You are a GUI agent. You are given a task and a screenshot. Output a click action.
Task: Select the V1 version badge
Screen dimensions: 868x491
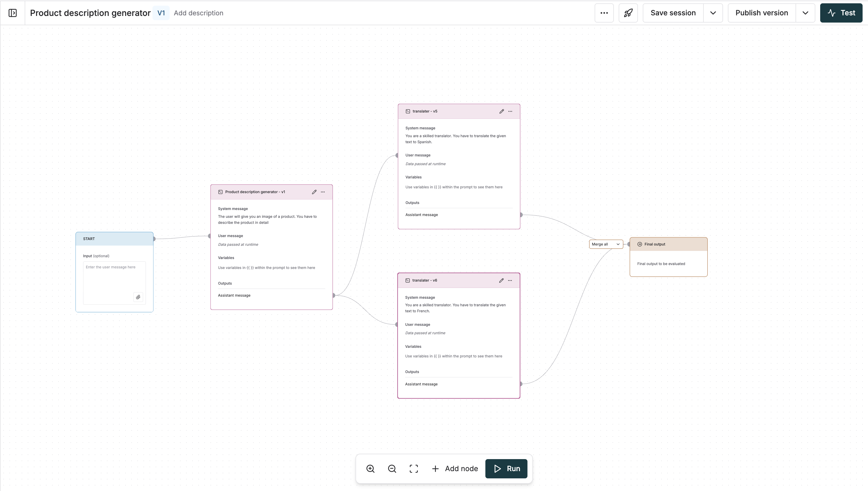[161, 13]
